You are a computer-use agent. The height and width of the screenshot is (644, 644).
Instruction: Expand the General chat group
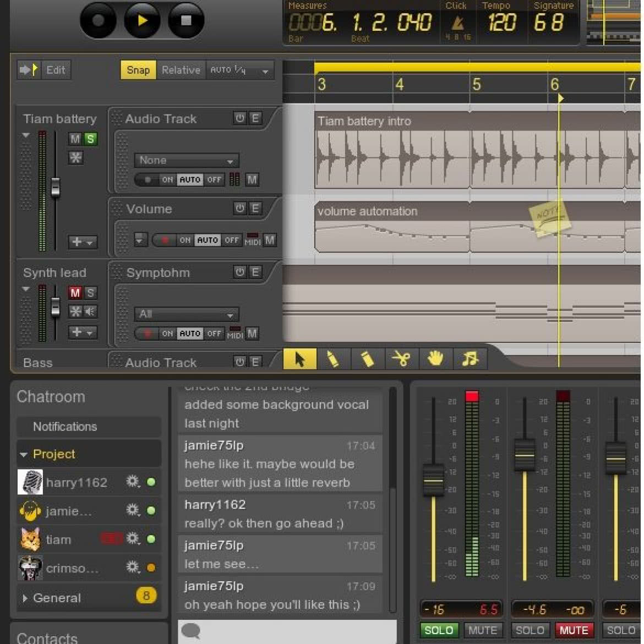[25, 598]
